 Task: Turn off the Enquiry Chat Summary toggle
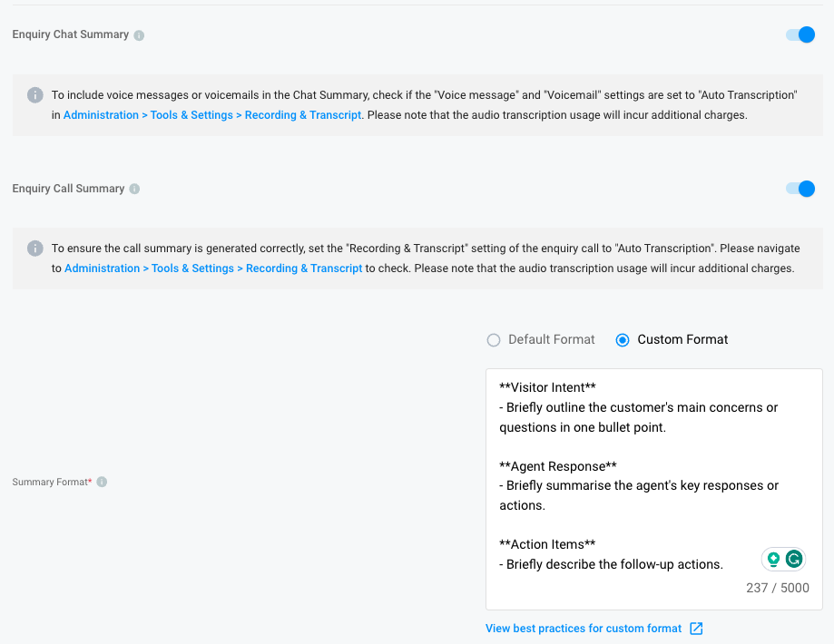pos(800,34)
